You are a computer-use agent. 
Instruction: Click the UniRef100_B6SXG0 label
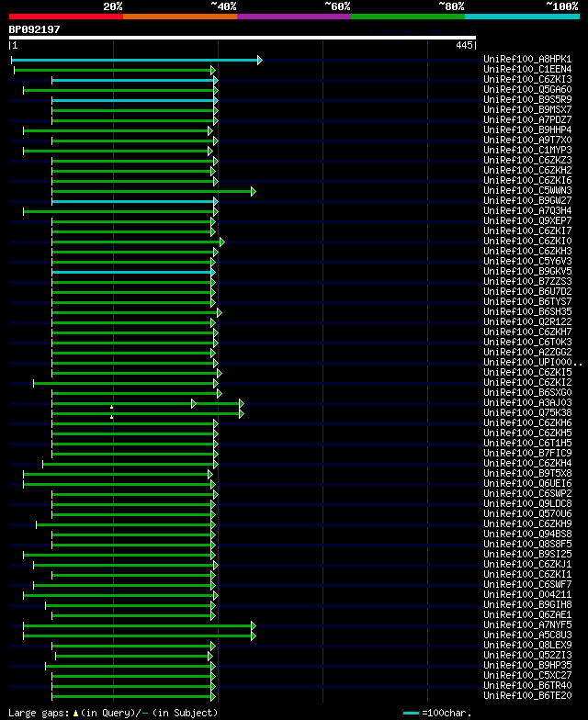(x=527, y=393)
